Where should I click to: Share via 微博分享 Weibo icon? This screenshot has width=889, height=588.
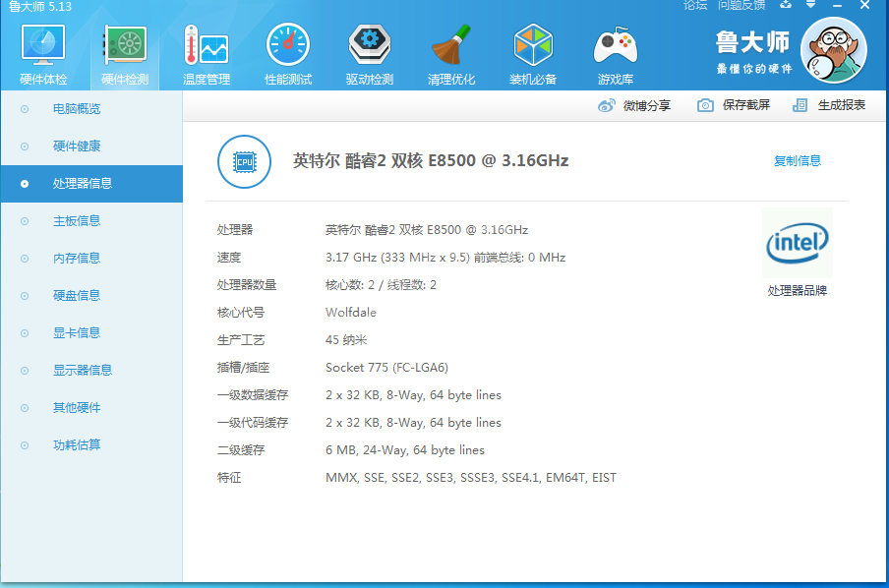point(606,105)
